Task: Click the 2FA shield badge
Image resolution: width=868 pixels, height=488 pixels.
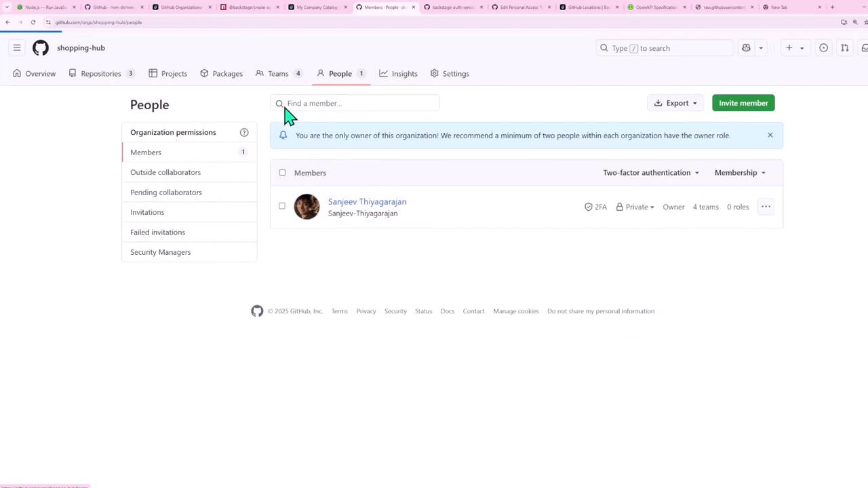Action: click(x=595, y=207)
